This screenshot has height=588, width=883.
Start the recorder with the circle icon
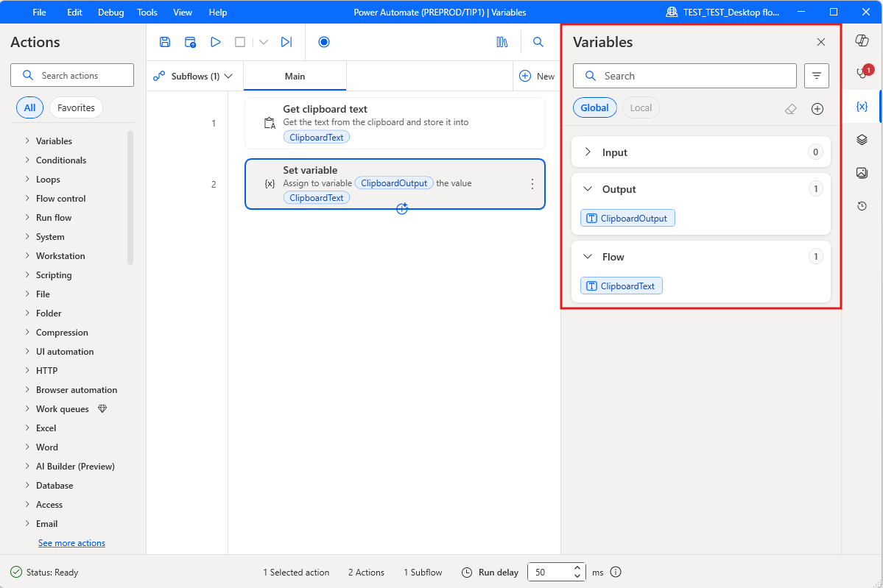(x=324, y=42)
